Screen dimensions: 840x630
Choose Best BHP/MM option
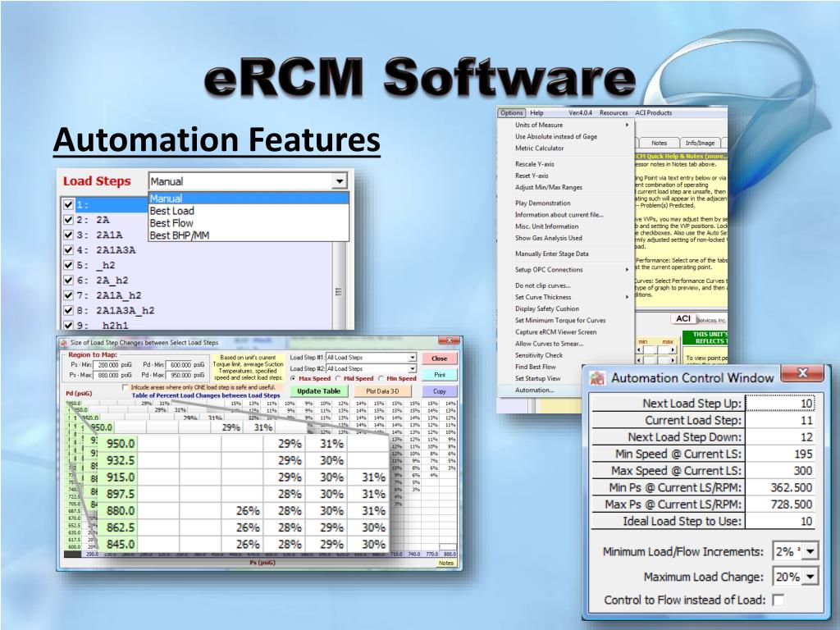[x=249, y=235]
